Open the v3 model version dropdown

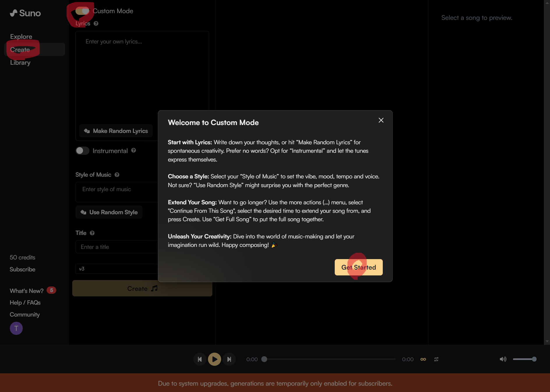tap(117, 269)
